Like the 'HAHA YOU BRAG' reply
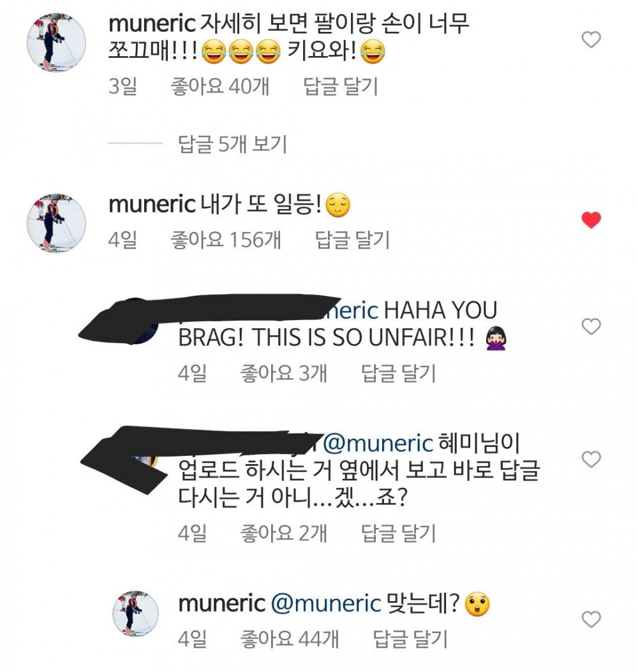Screen dimensions: 638x672 point(591,326)
